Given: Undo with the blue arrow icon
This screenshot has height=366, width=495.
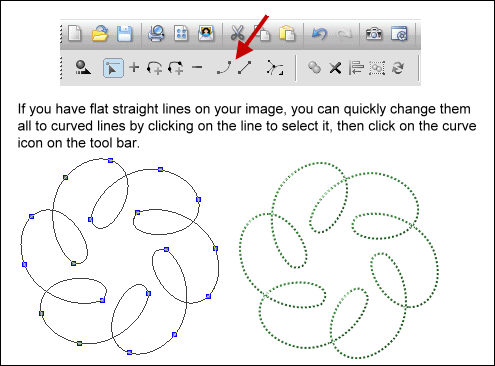Looking at the screenshot, I should pos(319,34).
